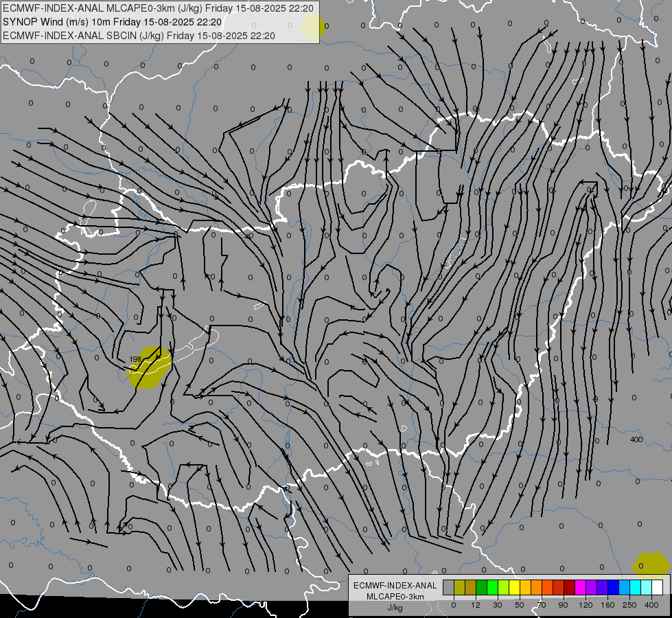672x618 pixels.
Task: Pick the dark green legend swatch
Action: (482, 587)
